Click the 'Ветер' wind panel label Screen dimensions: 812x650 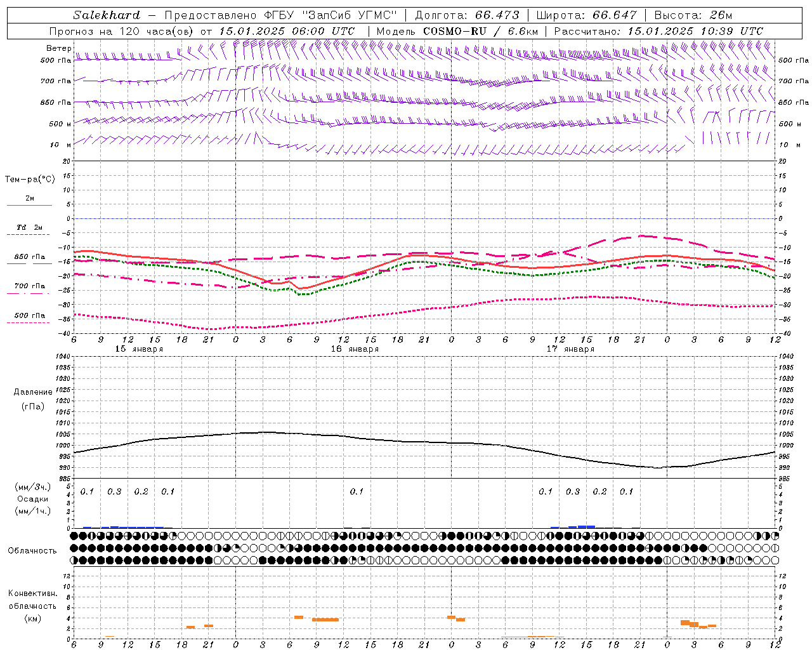click(58, 48)
